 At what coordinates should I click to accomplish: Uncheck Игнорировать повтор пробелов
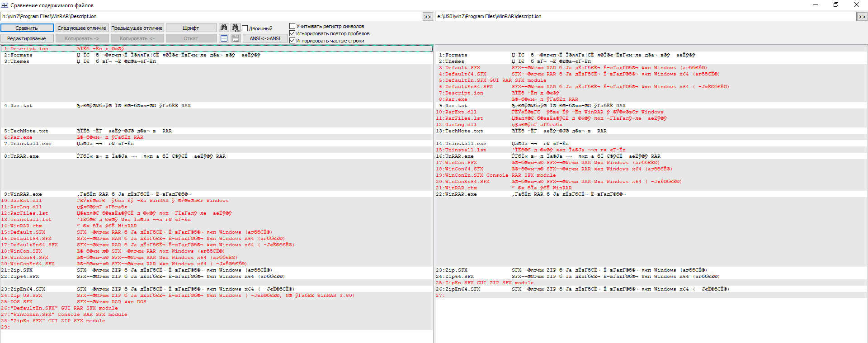pos(292,33)
